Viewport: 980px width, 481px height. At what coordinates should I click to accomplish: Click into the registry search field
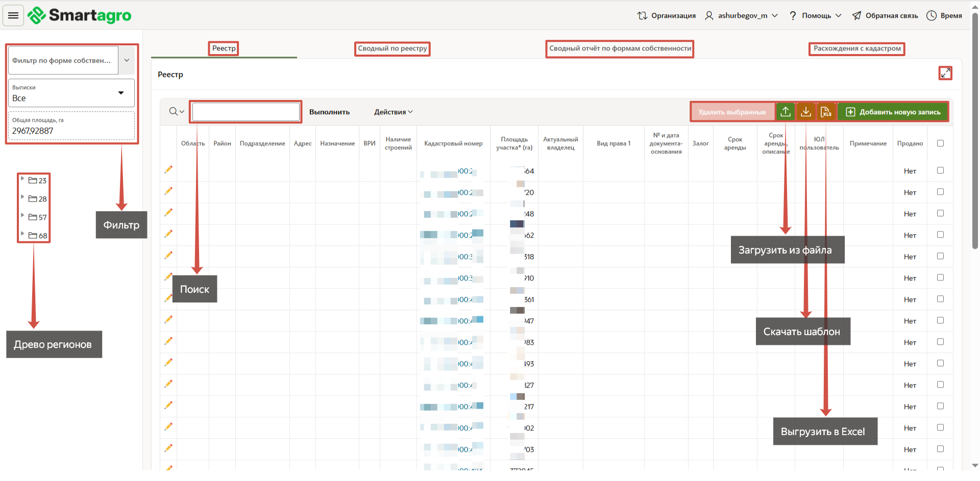[246, 112]
